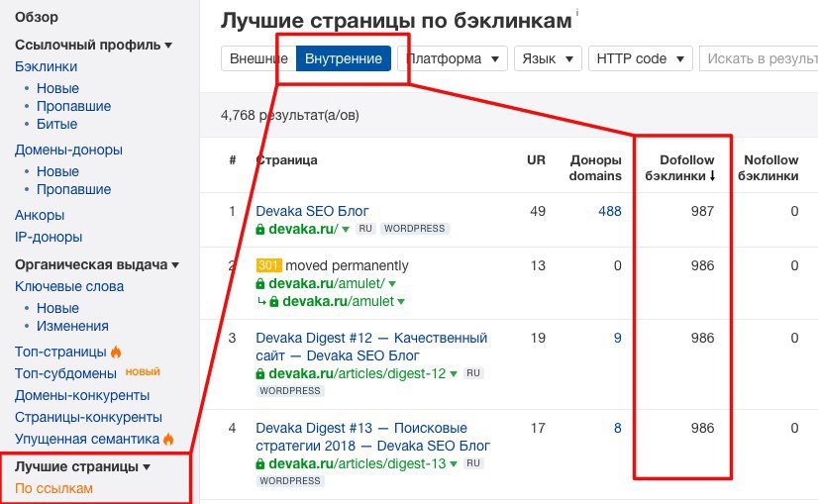Open the Страницы-конкуренты report
The image size is (818, 504).
[88, 418]
